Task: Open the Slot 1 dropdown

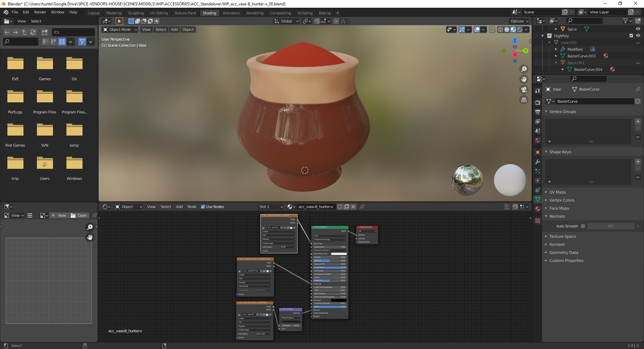Action: (271, 207)
